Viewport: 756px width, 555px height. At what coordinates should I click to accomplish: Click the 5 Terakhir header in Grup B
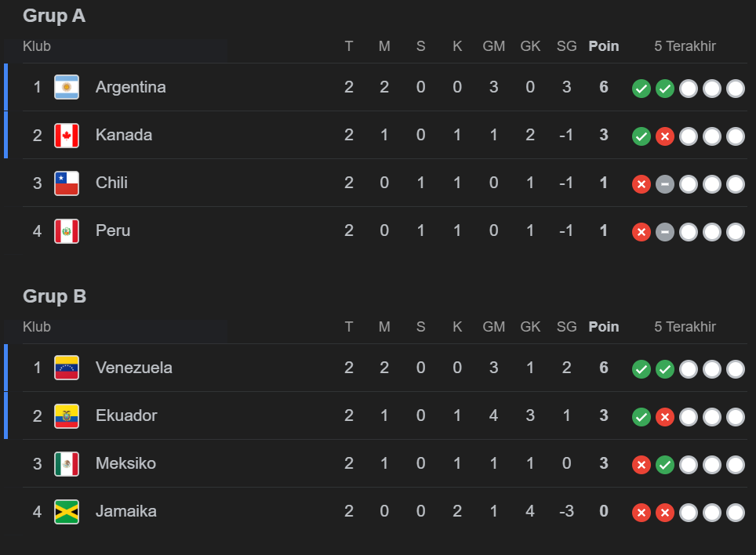(x=685, y=327)
